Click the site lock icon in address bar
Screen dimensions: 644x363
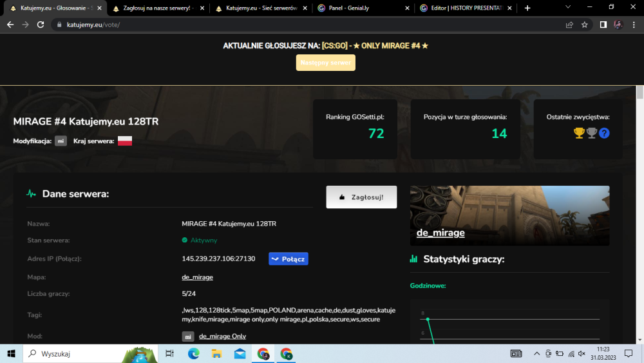point(59,25)
